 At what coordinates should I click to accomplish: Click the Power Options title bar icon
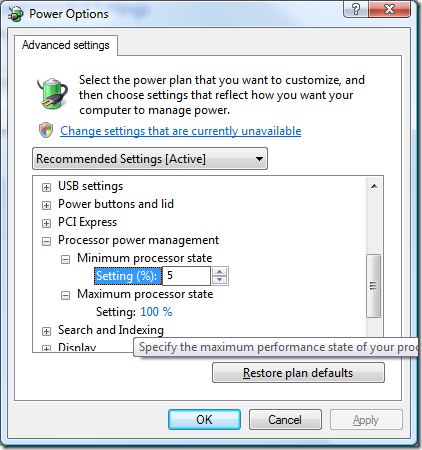pos(15,15)
